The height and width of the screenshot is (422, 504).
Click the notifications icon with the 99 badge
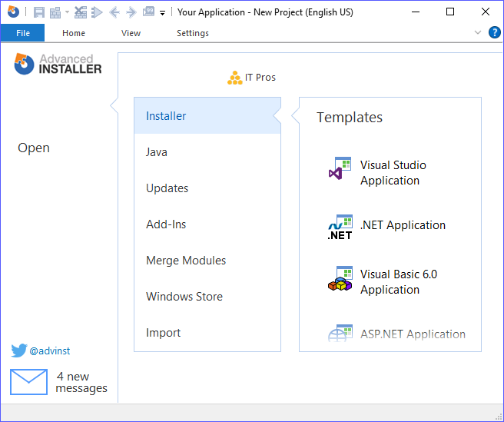[148, 12]
